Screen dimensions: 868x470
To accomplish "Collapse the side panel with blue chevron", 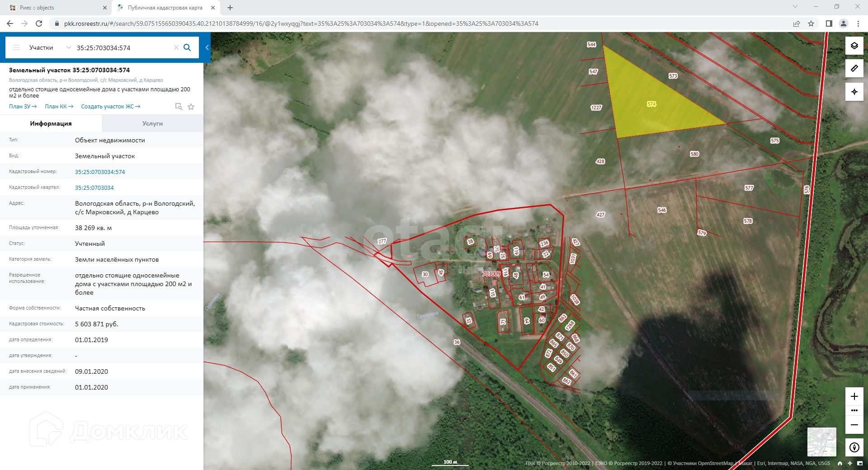I will pos(207,47).
